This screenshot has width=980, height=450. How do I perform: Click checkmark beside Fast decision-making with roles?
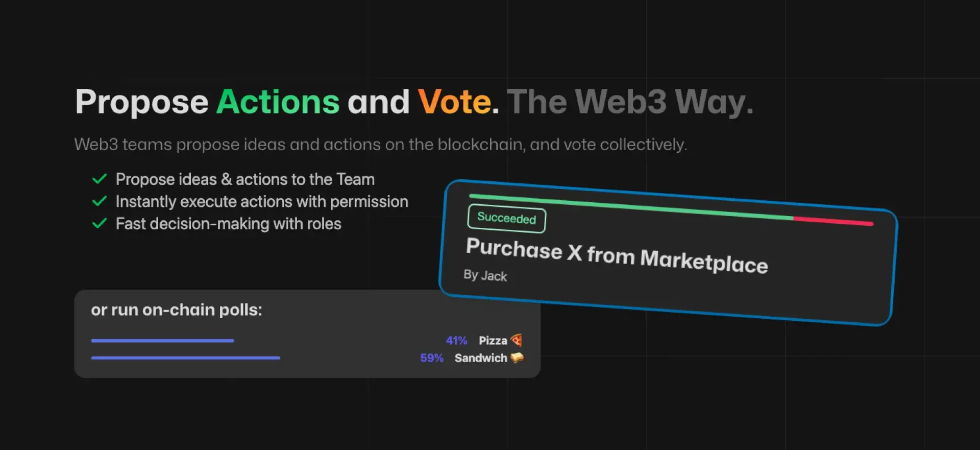(x=99, y=224)
